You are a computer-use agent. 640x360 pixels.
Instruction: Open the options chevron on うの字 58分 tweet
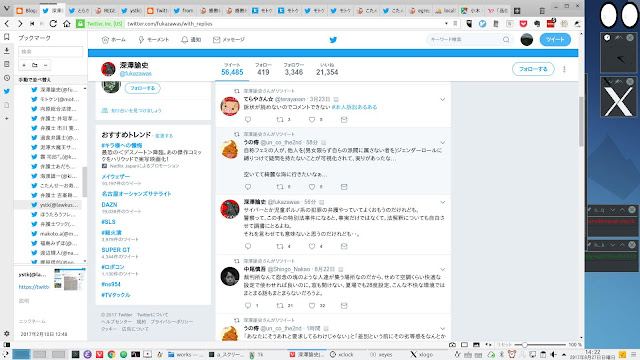pyautogui.click(x=442, y=142)
